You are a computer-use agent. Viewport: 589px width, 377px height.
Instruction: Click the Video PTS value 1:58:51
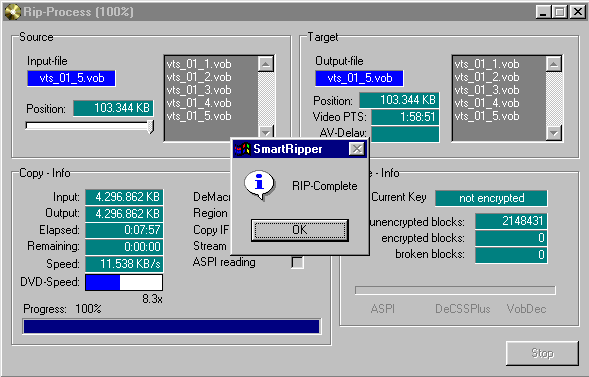tap(405, 117)
